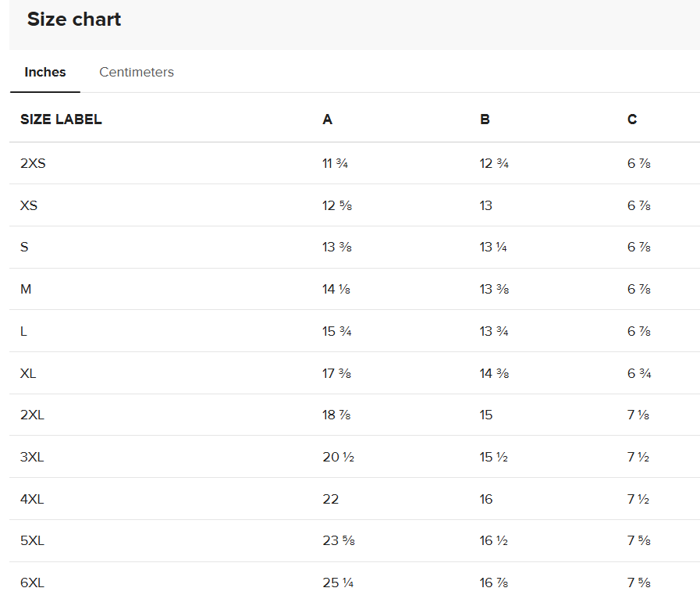Select the XS size row label

click(29, 206)
